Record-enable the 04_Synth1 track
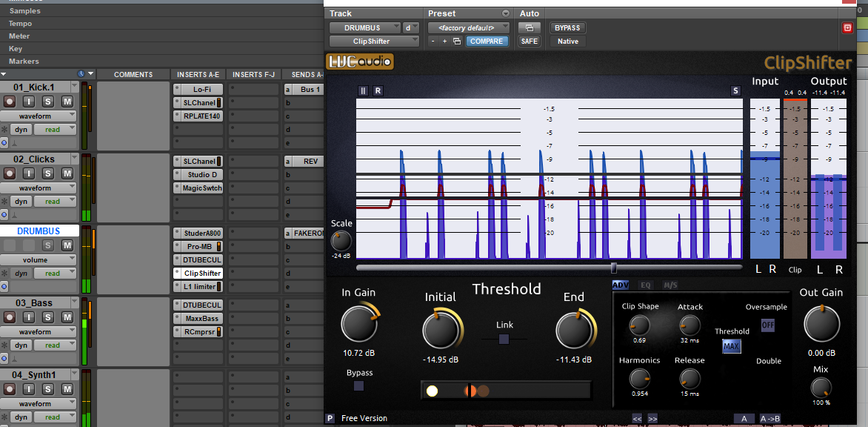This screenshot has width=868, height=427. coord(9,390)
